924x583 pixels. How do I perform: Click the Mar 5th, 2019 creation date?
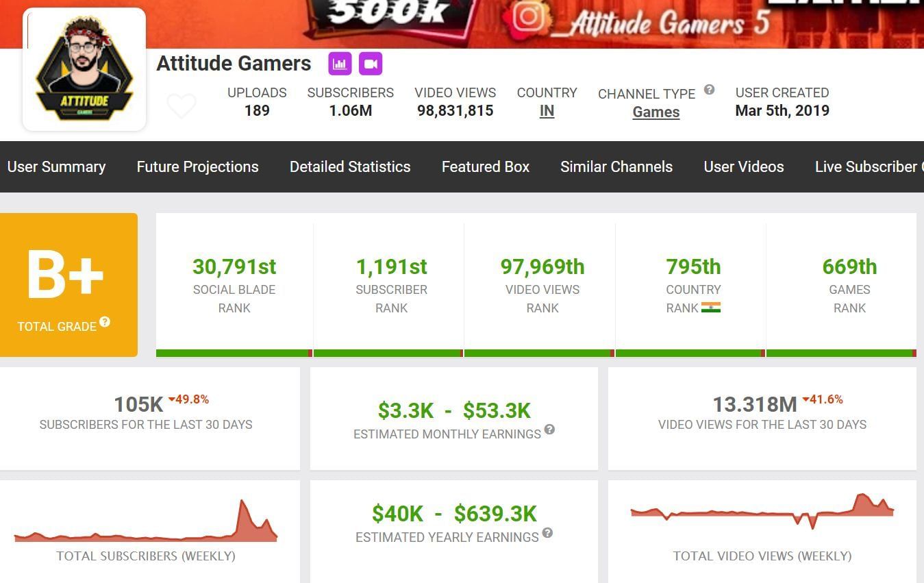(782, 110)
